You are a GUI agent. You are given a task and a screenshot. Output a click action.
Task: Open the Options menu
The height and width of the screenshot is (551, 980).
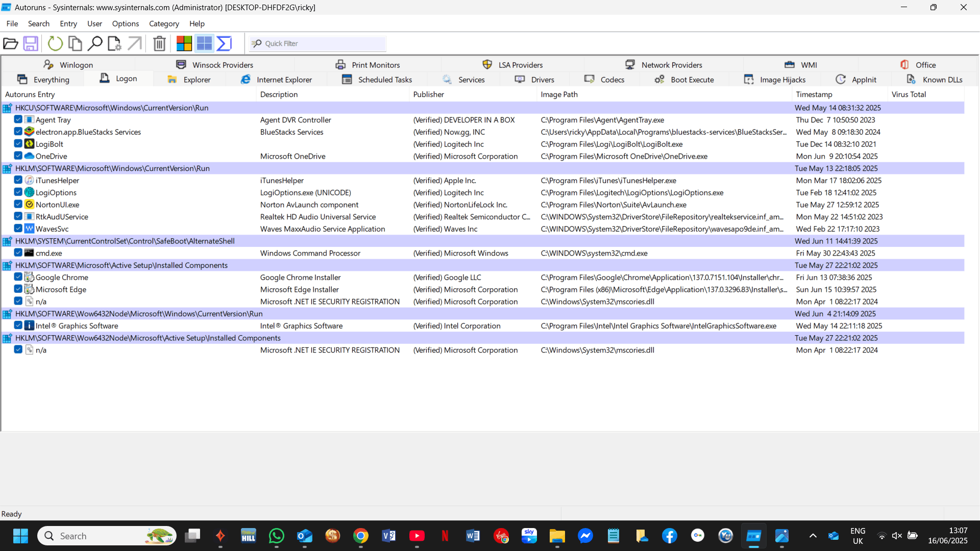coord(125,23)
